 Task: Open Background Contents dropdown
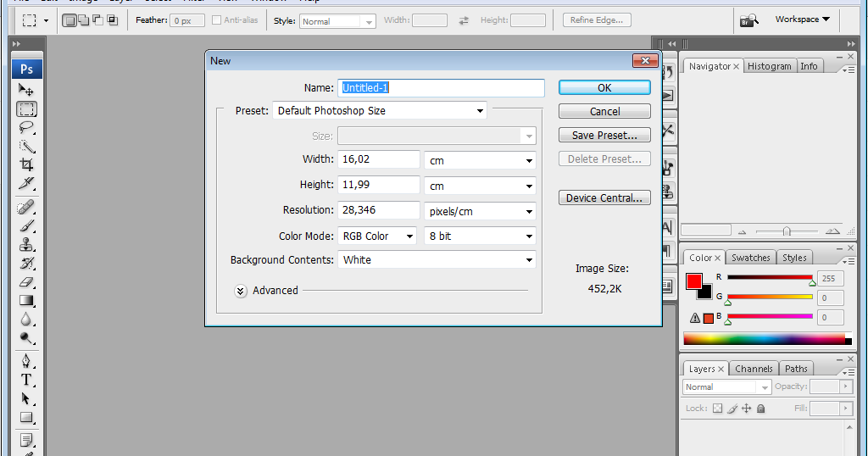pyautogui.click(x=437, y=259)
